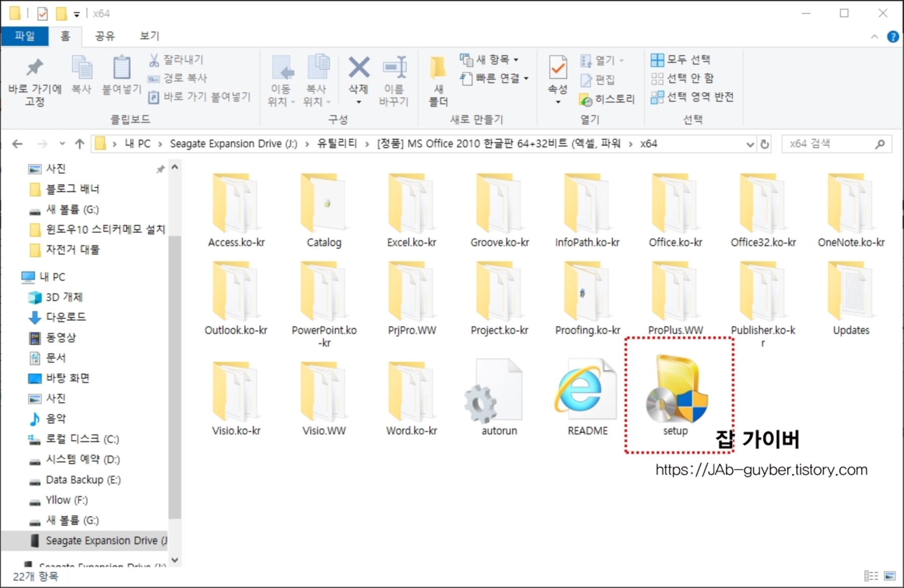Open the Delete dropdown arrow

coord(359,102)
